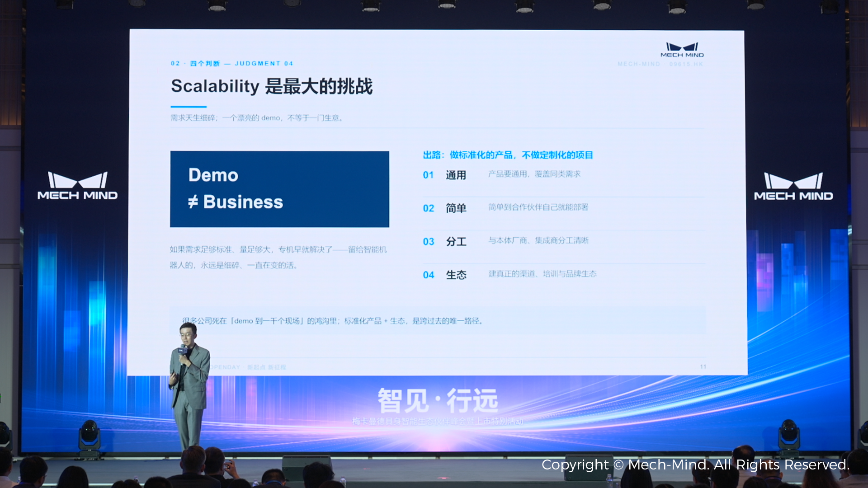Click the copyright text 'Mech-Mind. All Rights Reserved.'

coord(739,465)
